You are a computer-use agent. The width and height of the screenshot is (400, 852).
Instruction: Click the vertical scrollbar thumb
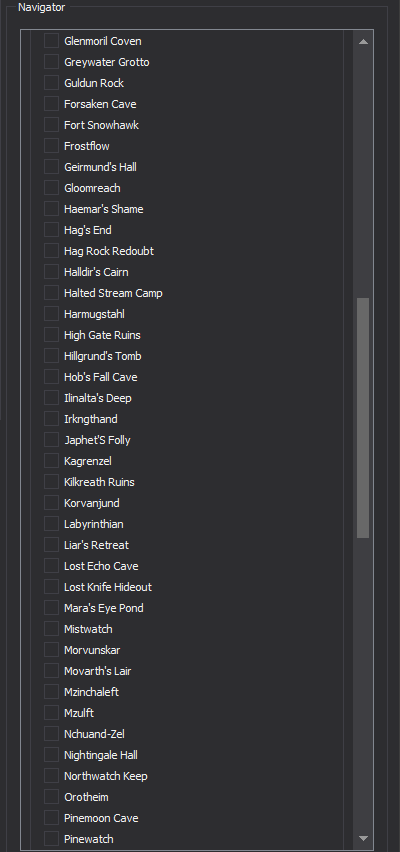click(363, 418)
